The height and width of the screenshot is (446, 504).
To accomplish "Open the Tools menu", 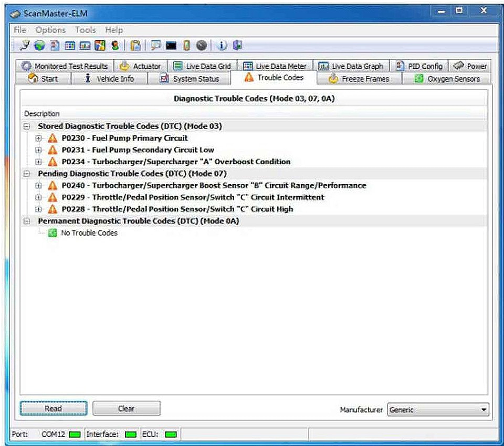I will pos(86,30).
